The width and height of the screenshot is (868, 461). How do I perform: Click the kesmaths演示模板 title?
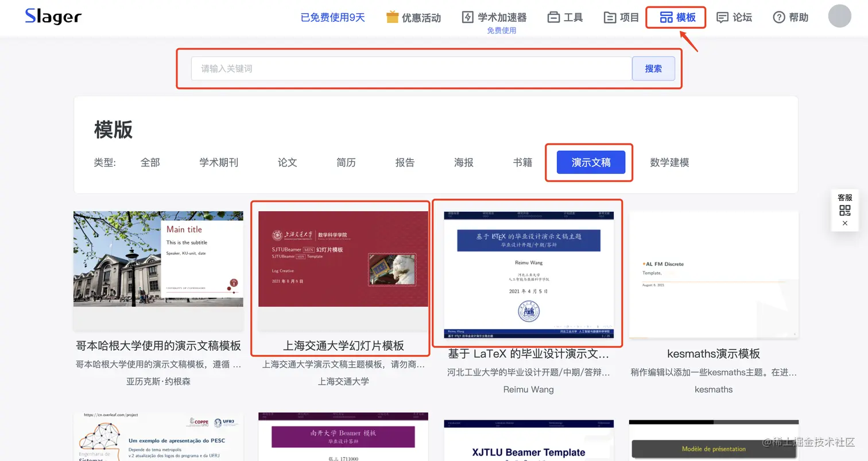[714, 354]
